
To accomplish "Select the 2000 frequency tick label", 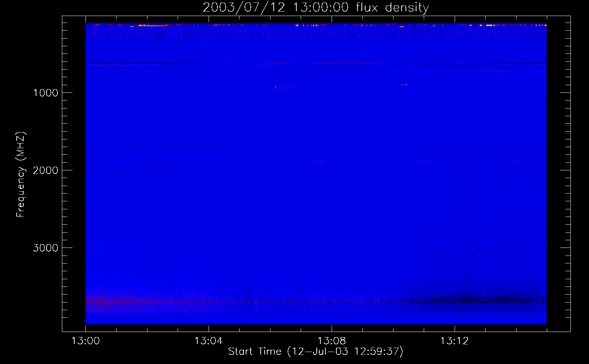I will (46, 170).
